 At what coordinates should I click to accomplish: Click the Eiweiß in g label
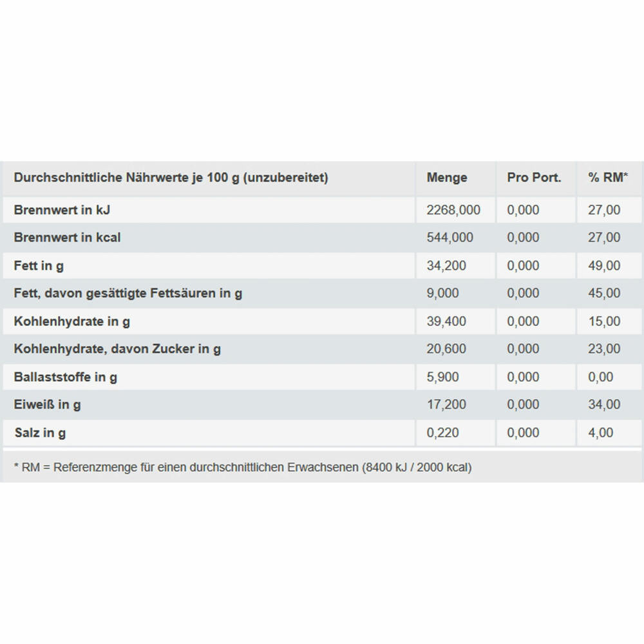47,404
